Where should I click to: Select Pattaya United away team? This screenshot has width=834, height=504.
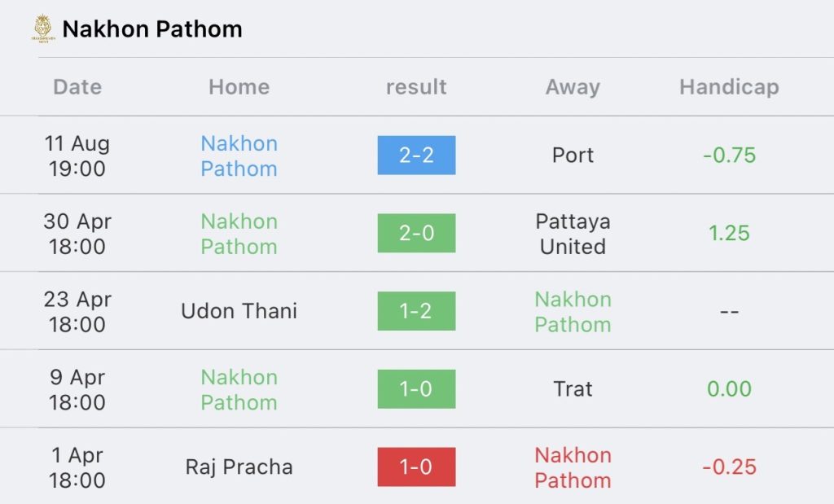click(573, 234)
